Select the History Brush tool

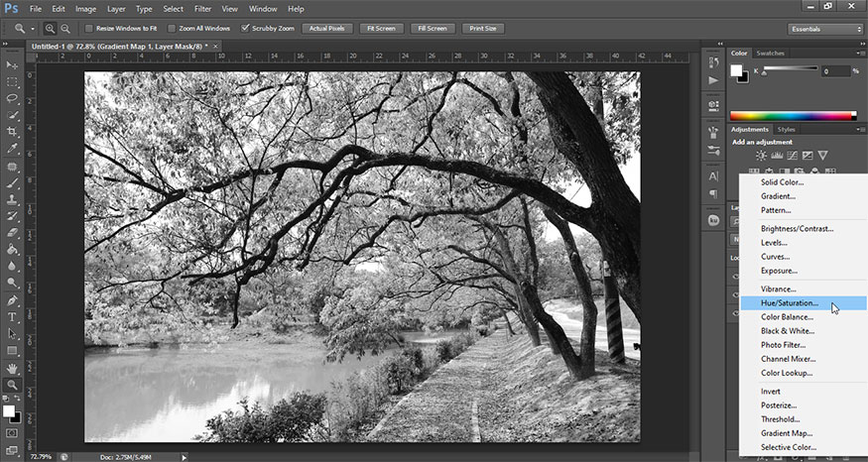[x=12, y=216]
